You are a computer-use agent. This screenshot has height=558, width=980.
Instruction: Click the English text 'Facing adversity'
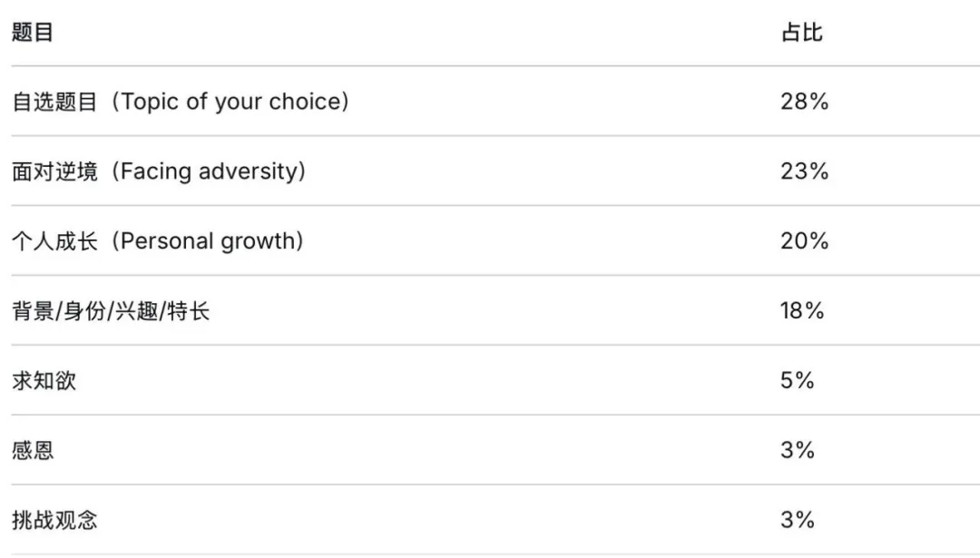209,171
